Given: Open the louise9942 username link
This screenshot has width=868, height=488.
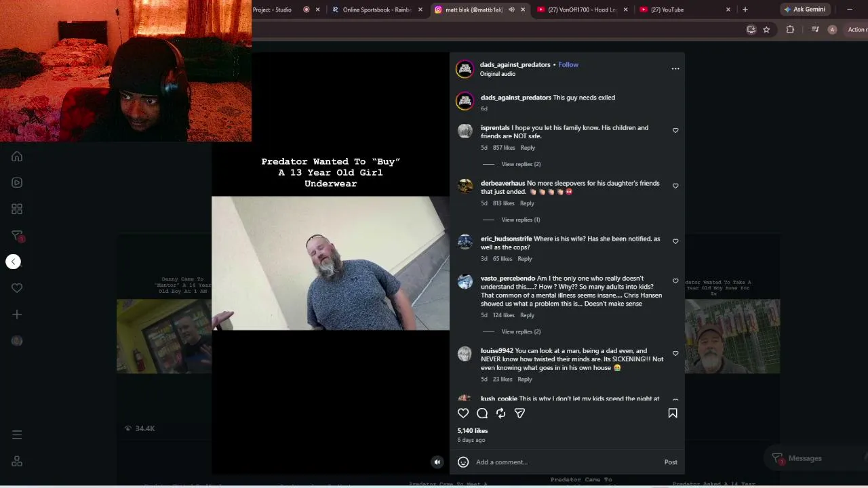Looking at the screenshot, I should click(x=497, y=350).
